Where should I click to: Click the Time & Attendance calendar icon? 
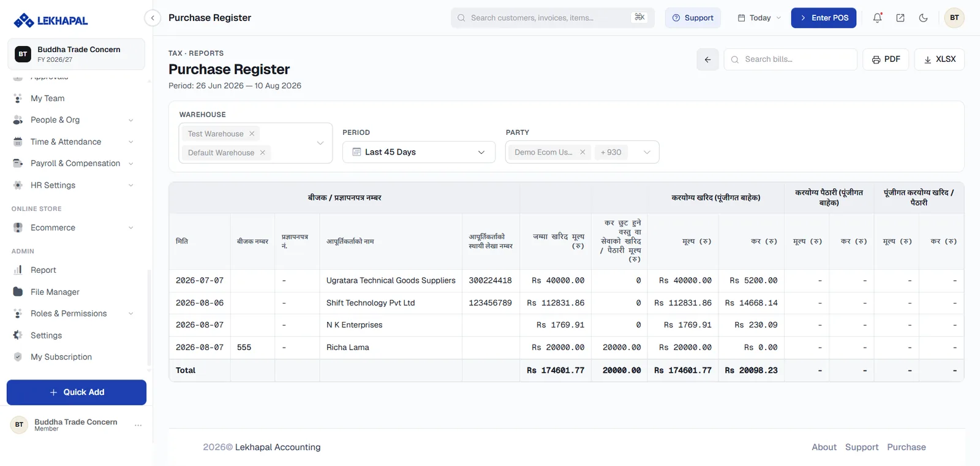[18, 142]
